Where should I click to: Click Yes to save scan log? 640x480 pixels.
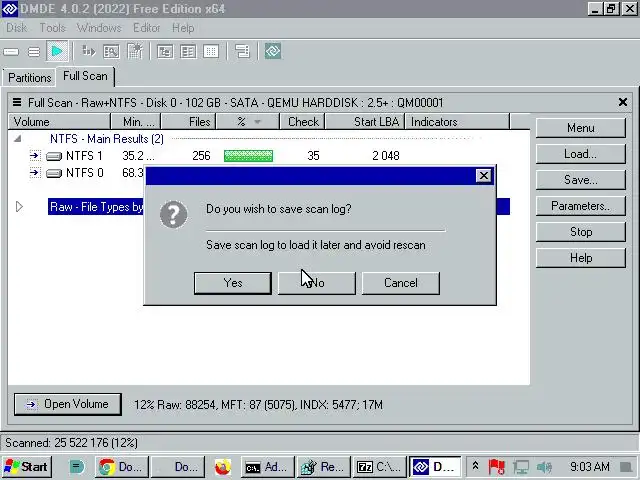click(x=233, y=283)
